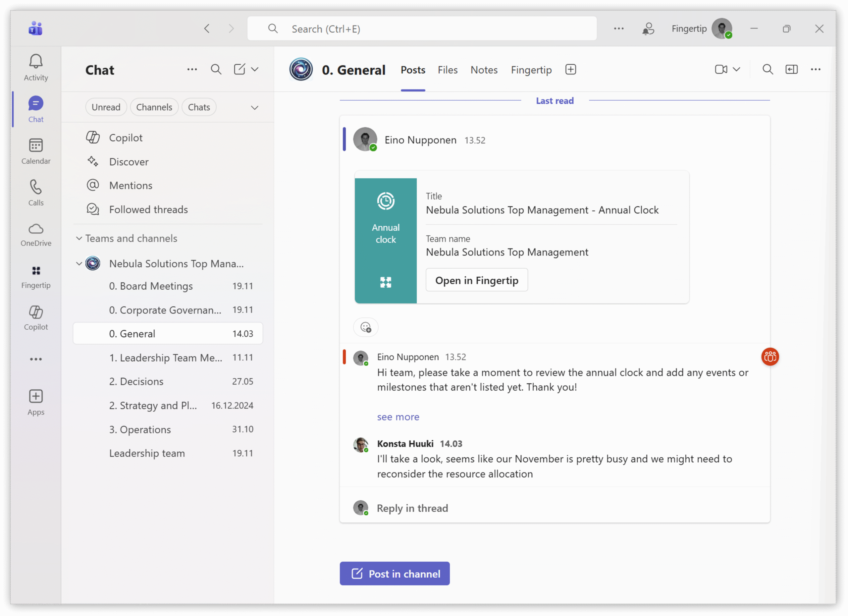Open the Fingertip app in sidebar

36,271
